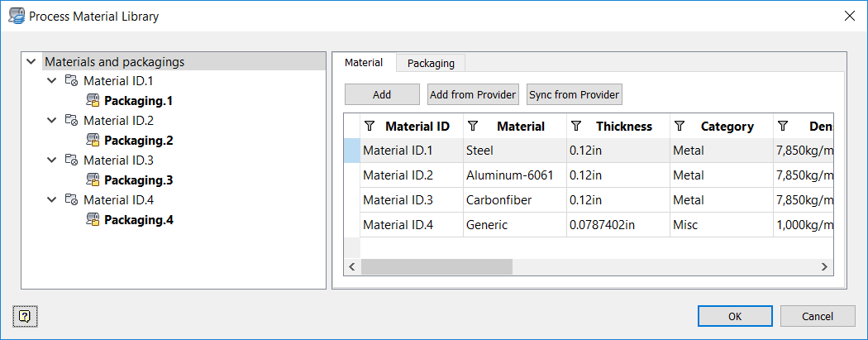Click the help icon at bottom left
This screenshot has width=868, height=340.
coord(25,315)
